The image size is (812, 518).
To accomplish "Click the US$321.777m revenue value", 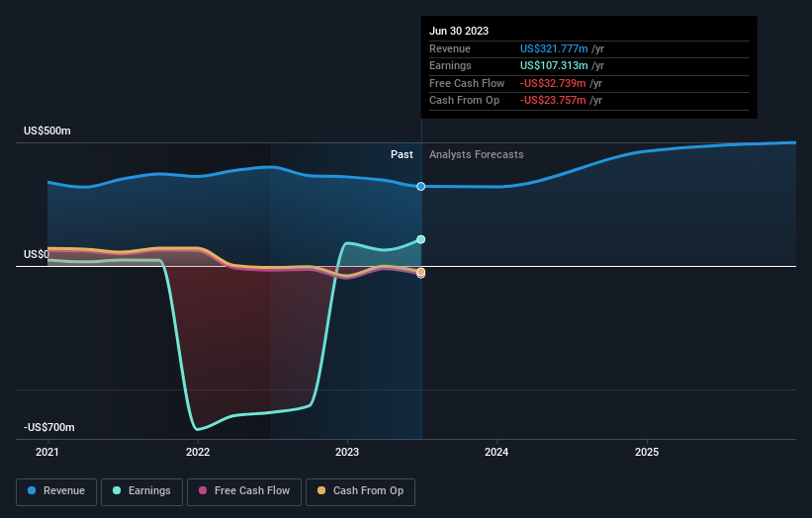I will click(554, 48).
